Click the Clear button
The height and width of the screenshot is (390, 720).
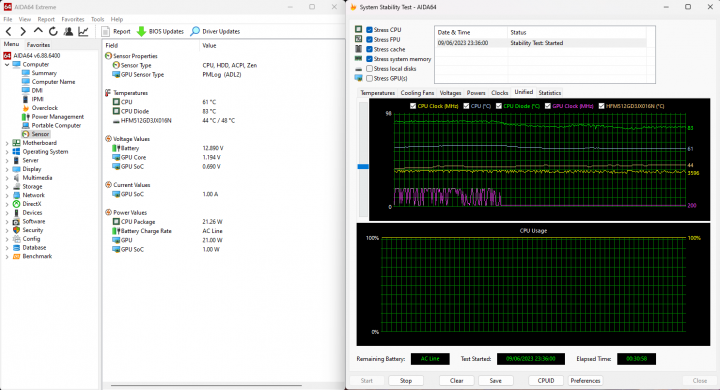pos(456,381)
